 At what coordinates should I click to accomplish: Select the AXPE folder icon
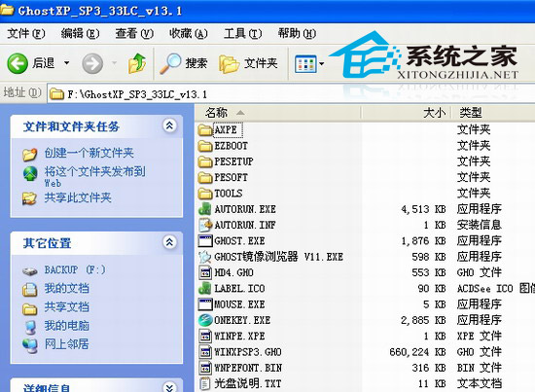[205, 130]
